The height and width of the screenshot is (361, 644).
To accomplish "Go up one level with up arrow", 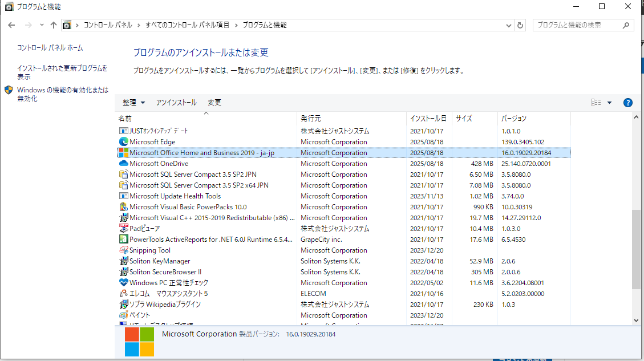I will [x=54, y=25].
